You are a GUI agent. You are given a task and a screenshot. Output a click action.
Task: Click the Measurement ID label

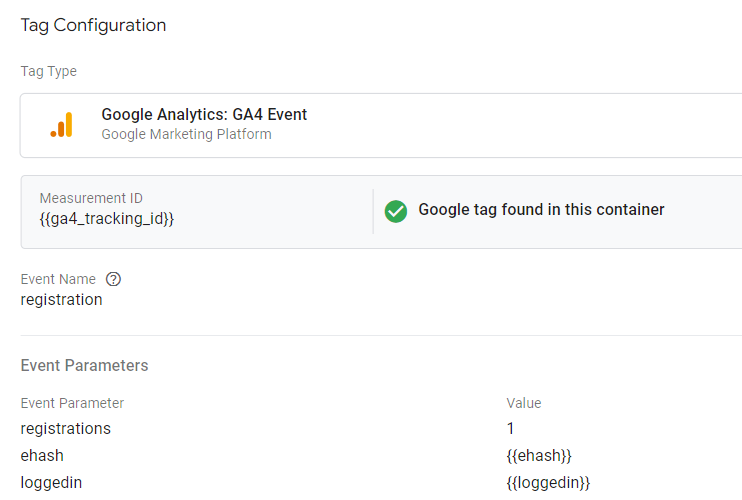click(91, 198)
